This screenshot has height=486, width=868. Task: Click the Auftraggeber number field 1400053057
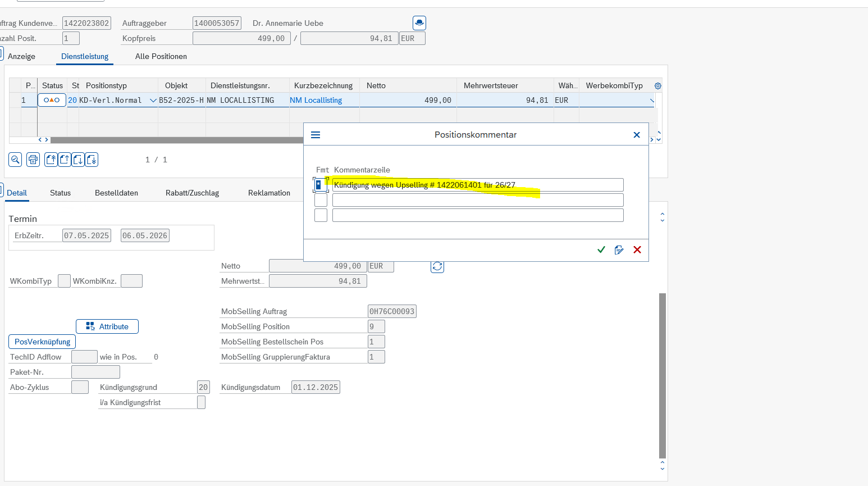click(217, 23)
